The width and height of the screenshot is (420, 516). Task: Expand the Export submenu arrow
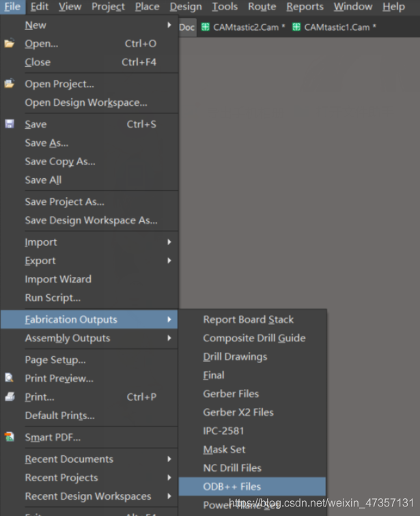click(x=169, y=260)
